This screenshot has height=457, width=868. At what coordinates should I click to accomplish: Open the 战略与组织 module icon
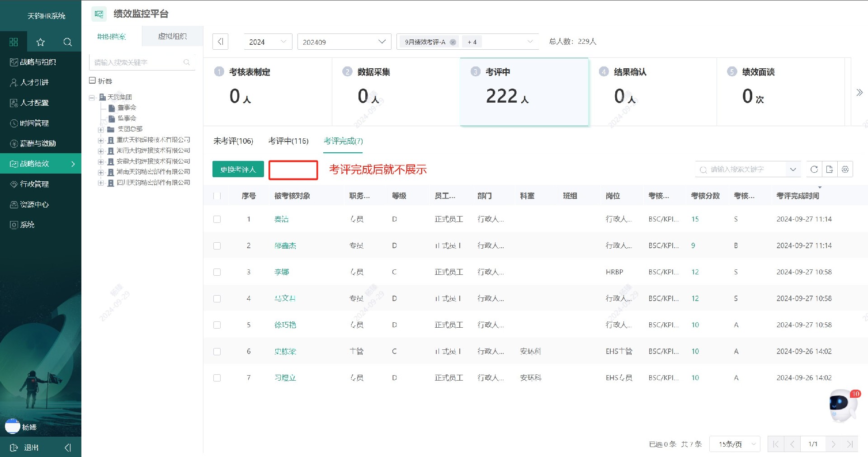coord(14,62)
